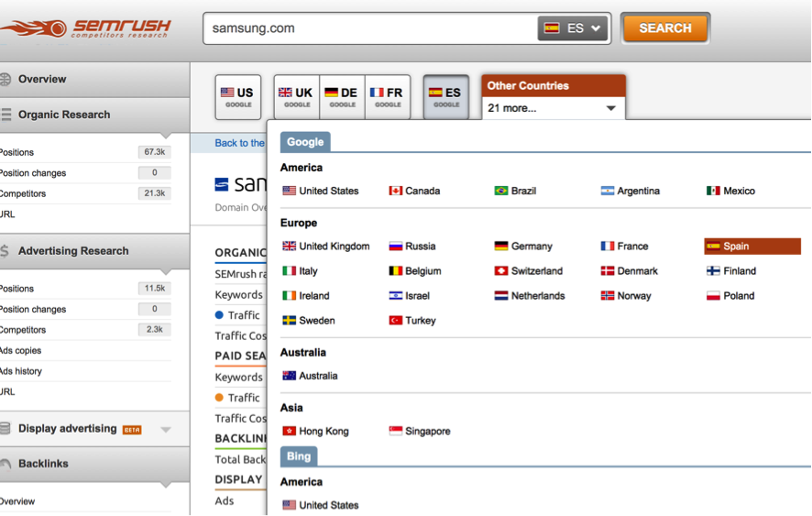Click the Singapore flag icon
Screen dimensions: 812x516
click(x=396, y=431)
